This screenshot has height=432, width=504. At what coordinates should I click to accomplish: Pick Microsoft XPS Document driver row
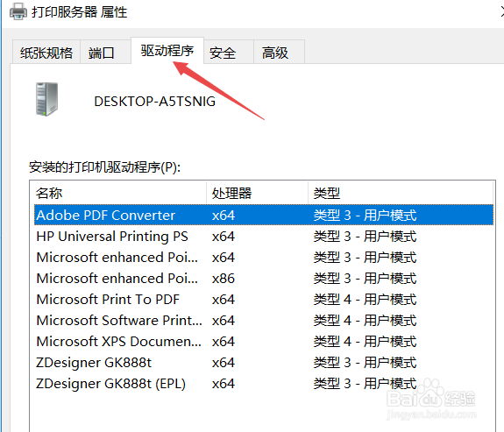pyautogui.click(x=264, y=342)
